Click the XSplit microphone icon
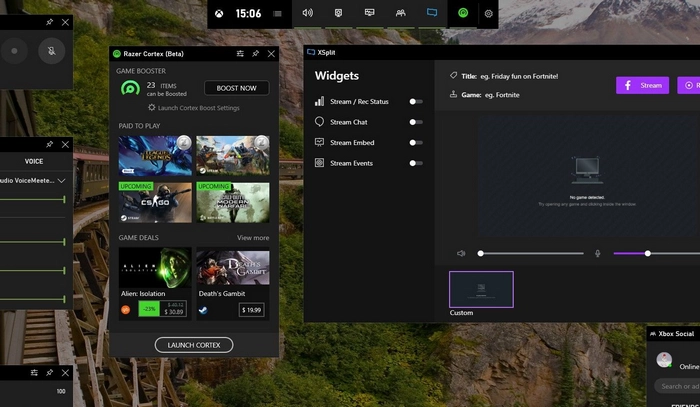 coord(598,253)
